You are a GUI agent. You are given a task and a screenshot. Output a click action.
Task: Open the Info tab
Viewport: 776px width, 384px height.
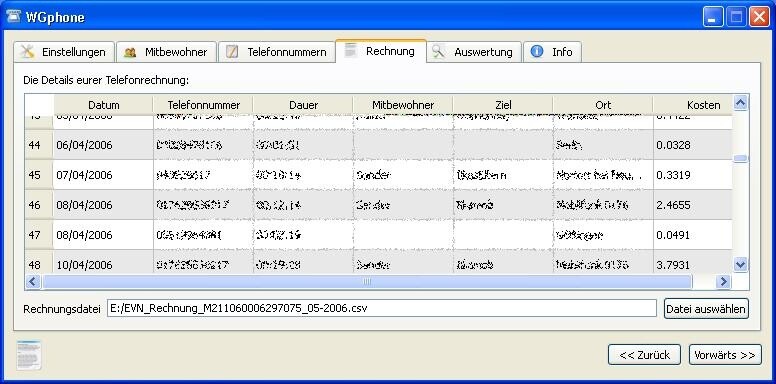coord(552,52)
